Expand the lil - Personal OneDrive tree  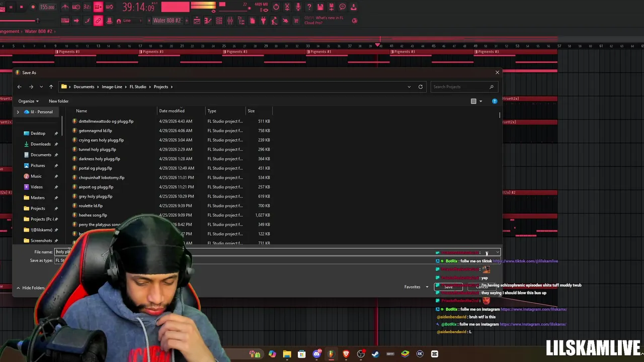(18, 112)
